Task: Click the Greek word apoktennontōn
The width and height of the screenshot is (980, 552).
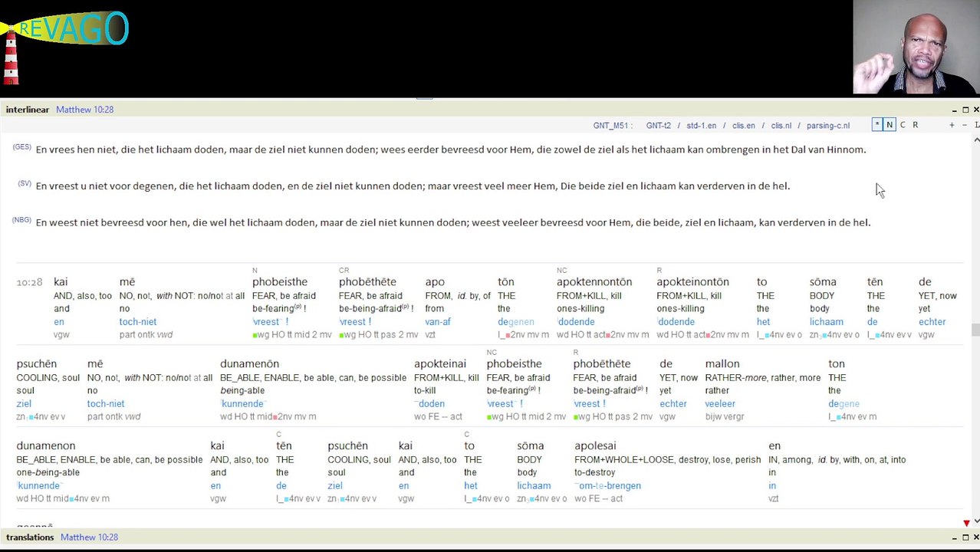Action: (x=594, y=282)
